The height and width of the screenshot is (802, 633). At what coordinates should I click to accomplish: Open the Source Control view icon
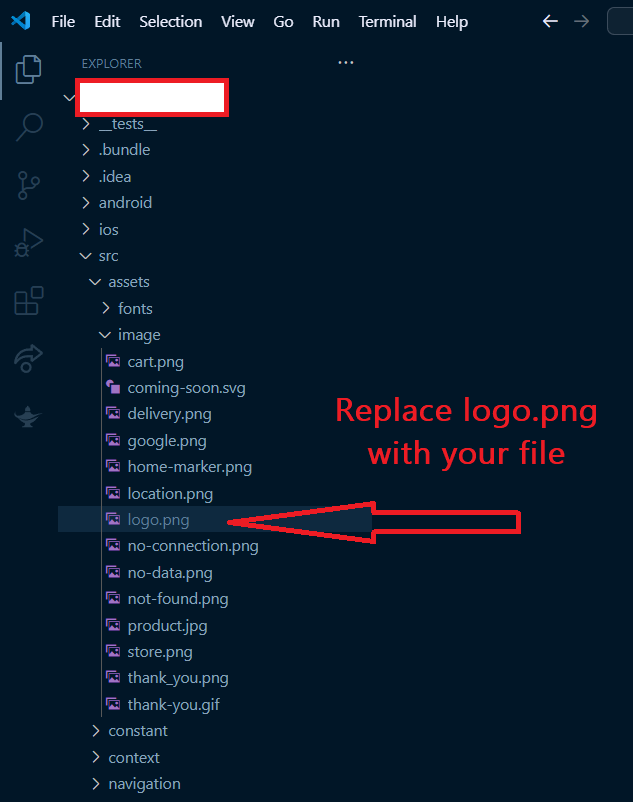tap(29, 185)
